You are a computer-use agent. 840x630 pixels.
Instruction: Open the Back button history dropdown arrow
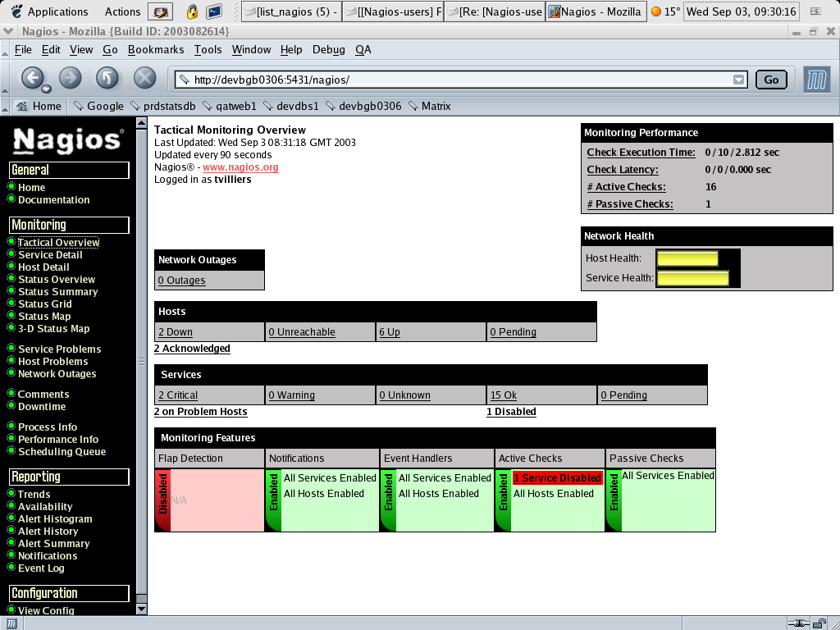tap(46, 89)
